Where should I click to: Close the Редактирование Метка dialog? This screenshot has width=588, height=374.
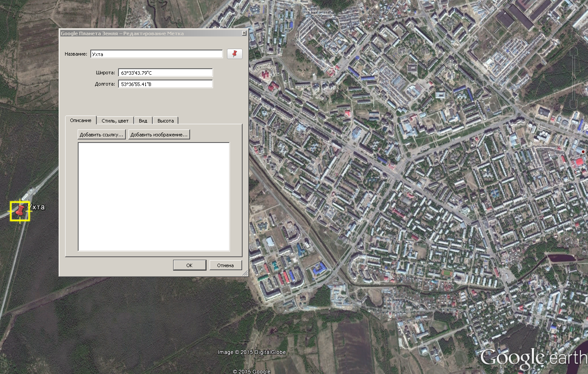(x=244, y=33)
